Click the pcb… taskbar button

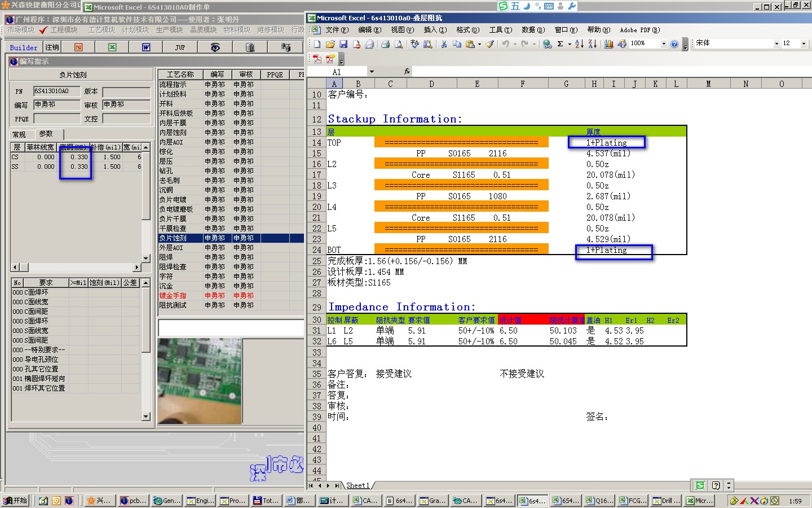pos(133,501)
